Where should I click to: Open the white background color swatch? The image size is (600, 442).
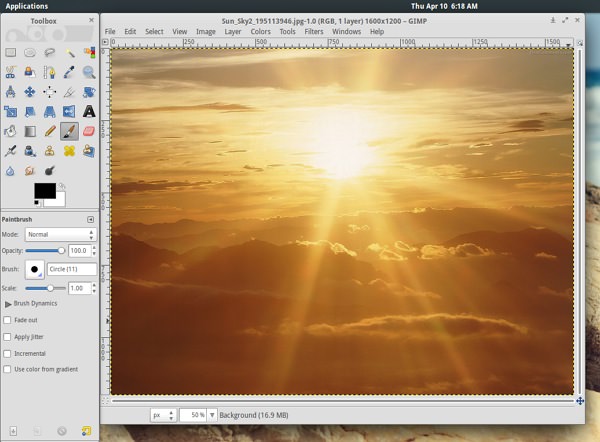click(60, 200)
